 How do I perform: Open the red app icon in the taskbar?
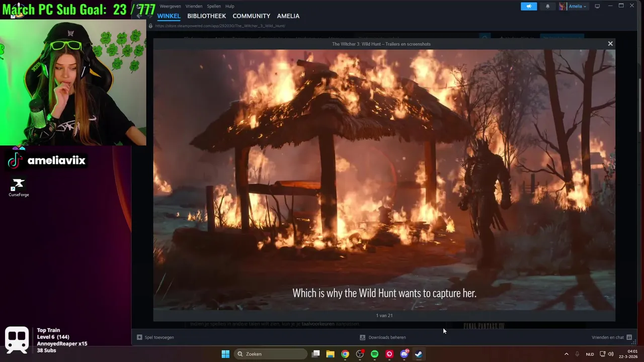pos(389,354)
